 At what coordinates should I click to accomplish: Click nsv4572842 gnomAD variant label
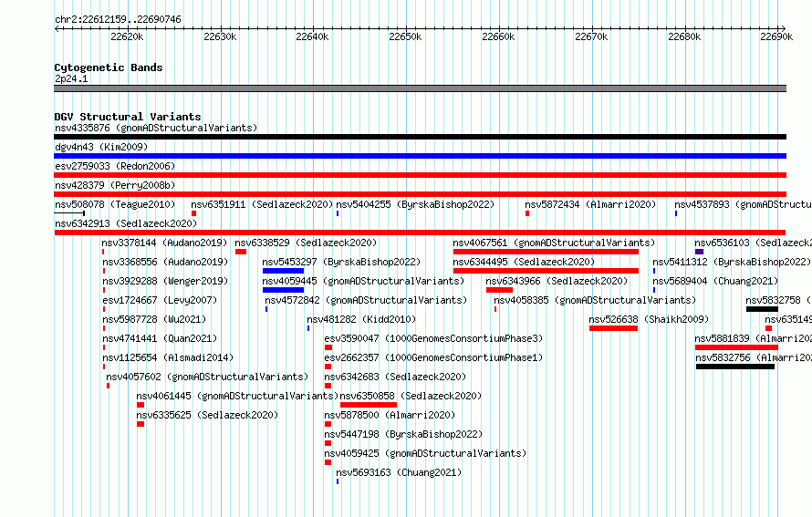pyautogui.click(x=366, y=300)
